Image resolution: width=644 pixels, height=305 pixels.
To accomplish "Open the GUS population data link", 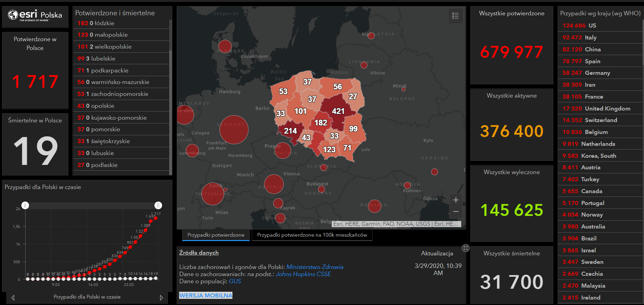I will click(x=235, y=281).
